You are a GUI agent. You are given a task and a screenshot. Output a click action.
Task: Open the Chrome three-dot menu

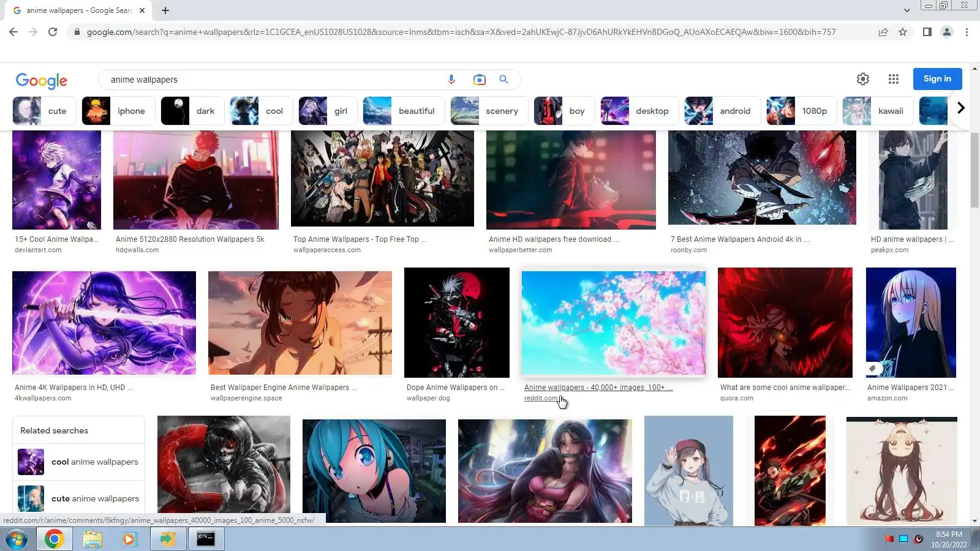967,32
